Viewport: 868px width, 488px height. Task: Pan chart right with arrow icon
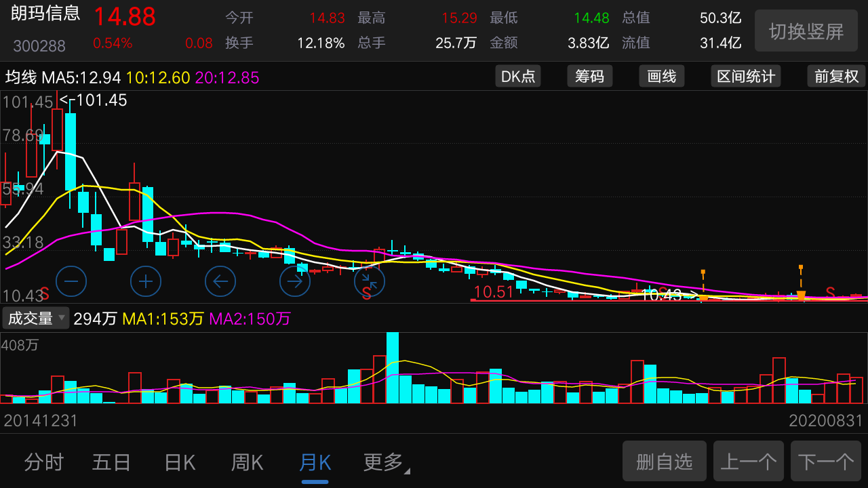point(295,281)
